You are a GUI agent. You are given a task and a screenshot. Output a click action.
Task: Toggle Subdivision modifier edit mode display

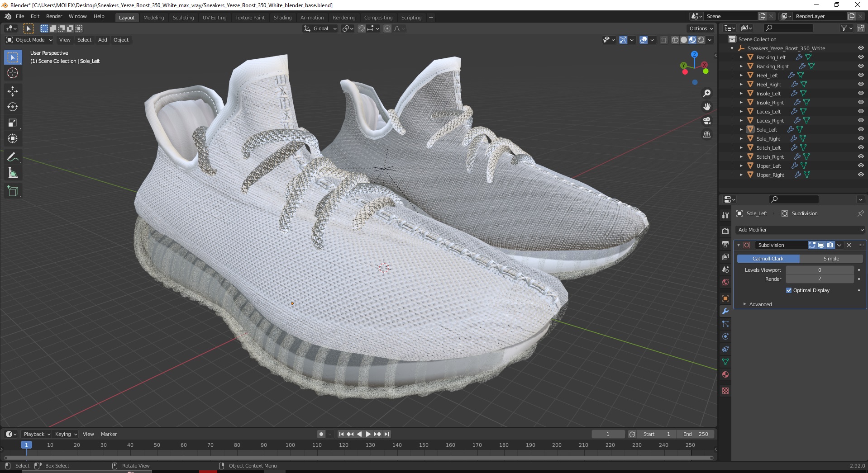(812, 245)
